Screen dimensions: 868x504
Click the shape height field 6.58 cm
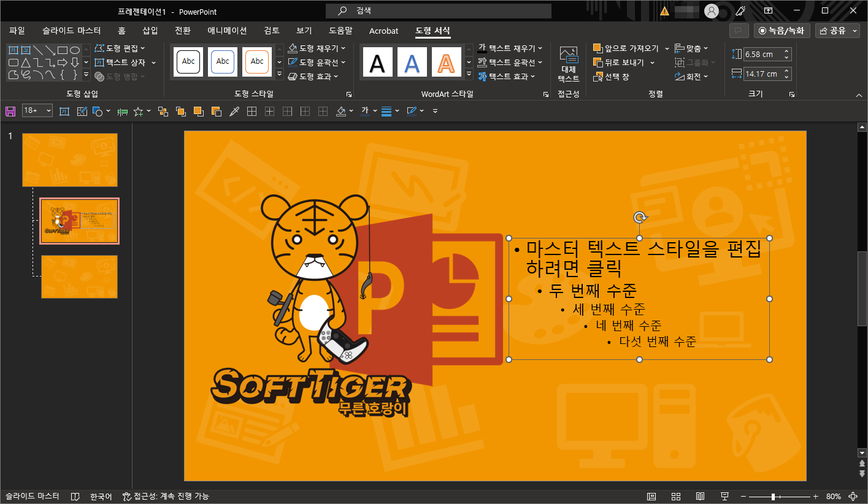pyautogui.click(x=767, y=54)
